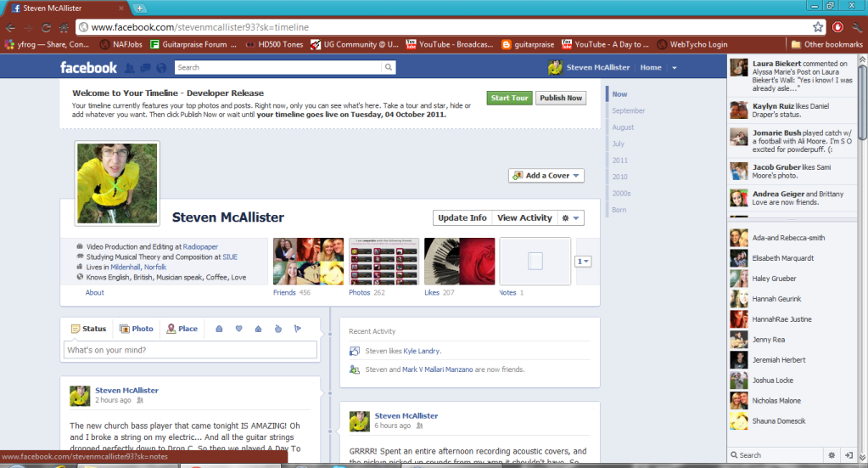868x468 pixels.
Task: Select flag milestone icon in composer
Action: pyautogui.click(x=297, y=329)
